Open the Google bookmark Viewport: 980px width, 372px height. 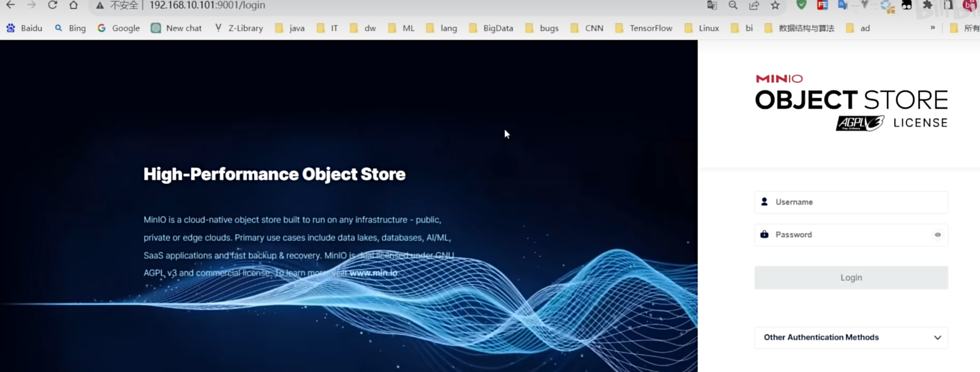click(119, 28)
